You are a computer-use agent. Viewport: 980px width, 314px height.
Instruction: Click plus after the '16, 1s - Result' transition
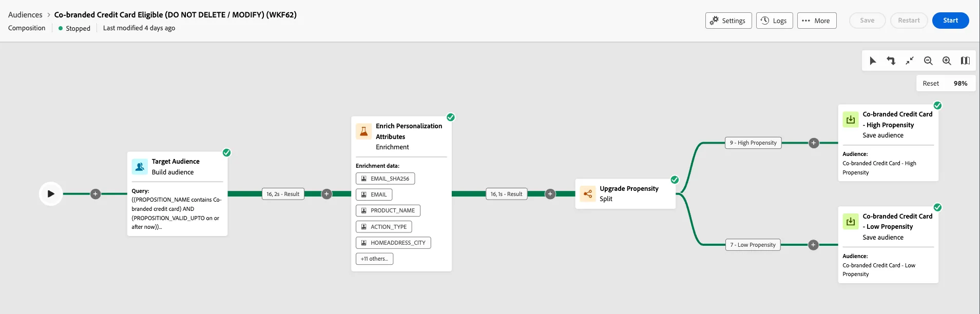coord(550,194)
